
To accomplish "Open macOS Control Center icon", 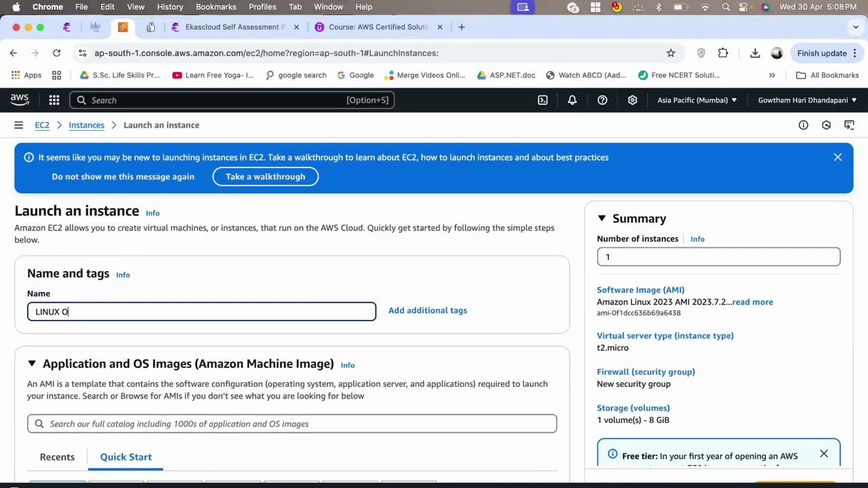I will point(745,7).
